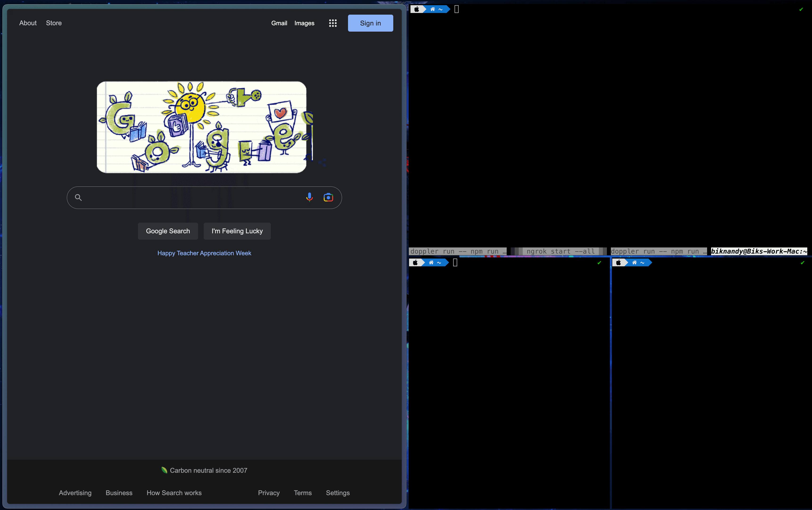This screenshot has width=812, height=510.
Task: Switch to the biknandy@Biks-Work-Mac terminal tab
Action: tap(759, 251)
